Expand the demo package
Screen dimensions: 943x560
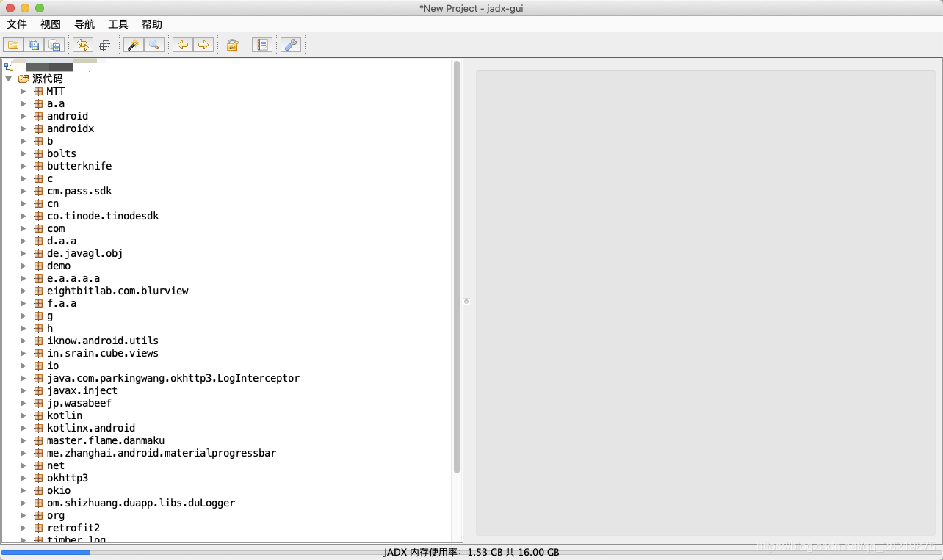(x=23, y=266)
